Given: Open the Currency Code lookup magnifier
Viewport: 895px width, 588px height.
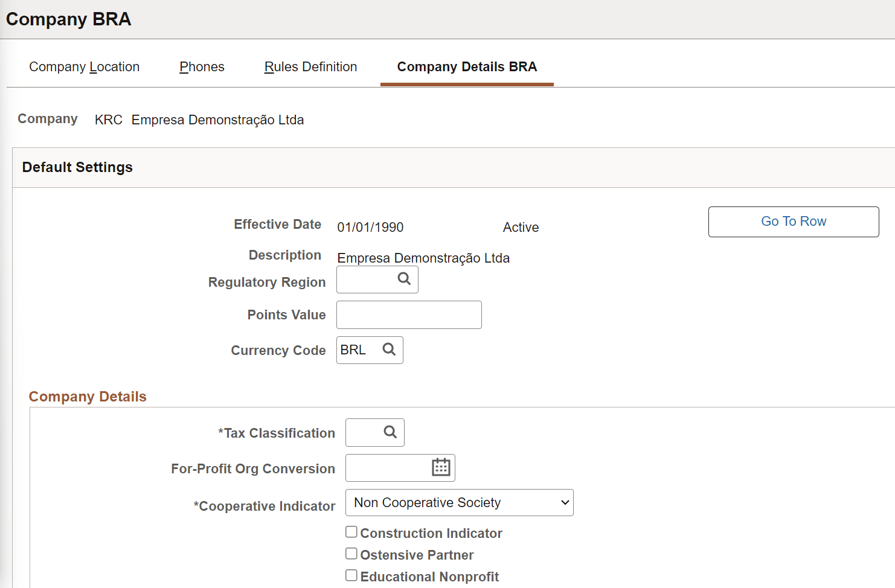Looking at the screenshot, I should pyautogui.click(x=388, y=350).
